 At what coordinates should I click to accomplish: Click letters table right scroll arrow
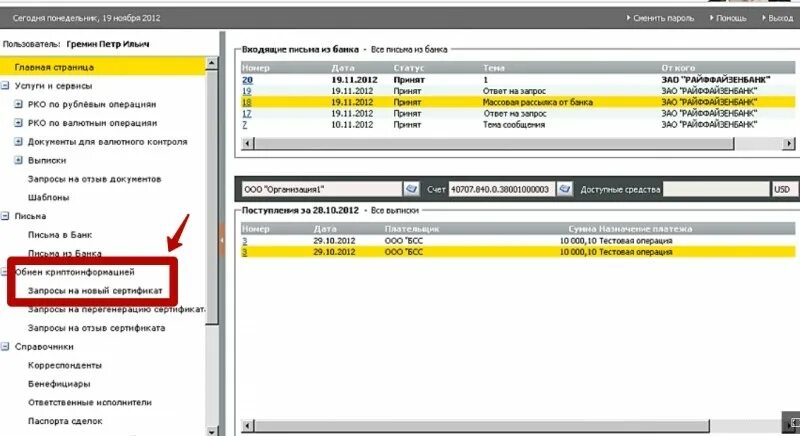tap(789, 144)
